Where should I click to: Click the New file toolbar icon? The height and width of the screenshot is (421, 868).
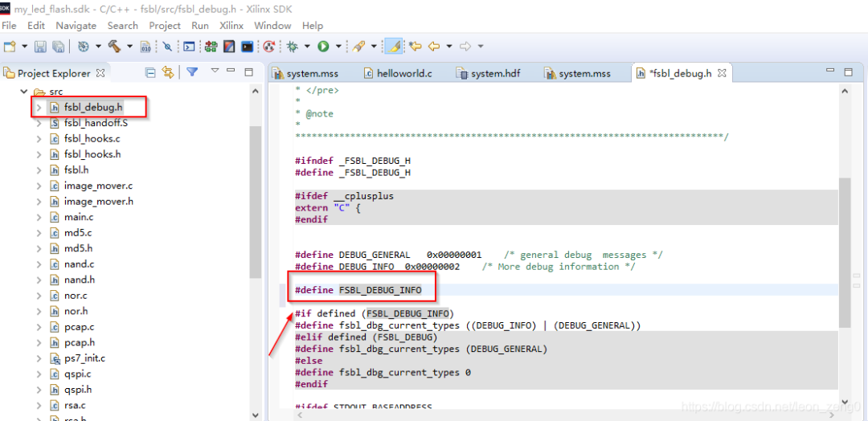[x=10, y=47]
